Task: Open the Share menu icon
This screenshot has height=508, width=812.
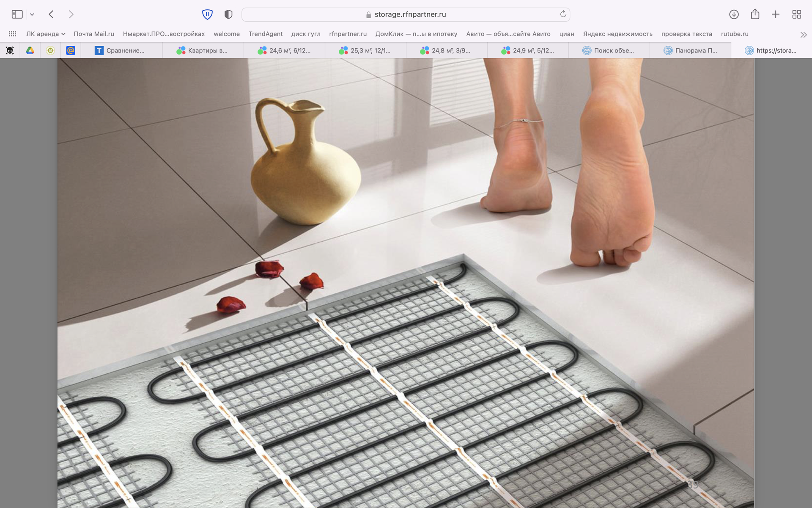Action: pyautogui.click(x=755, y=14)
